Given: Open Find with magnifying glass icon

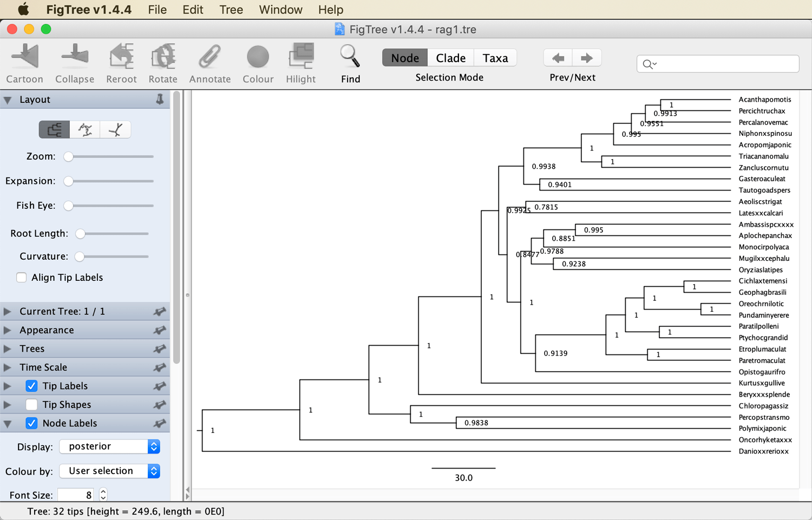Looking at the screenshot, I should click(350, 57).
